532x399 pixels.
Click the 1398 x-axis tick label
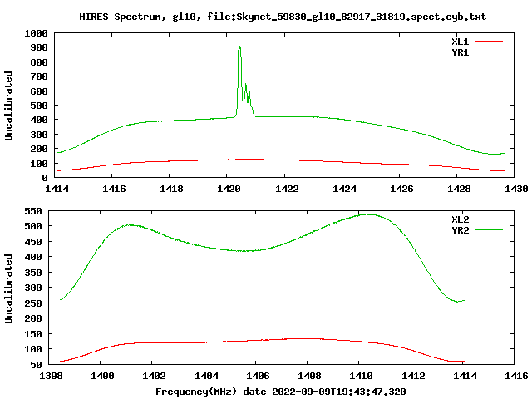click(51, 376)
